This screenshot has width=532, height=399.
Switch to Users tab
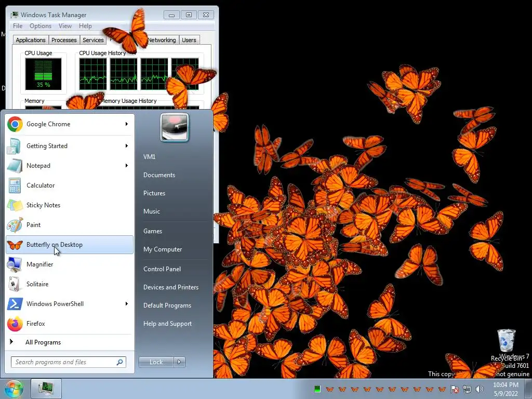[189, 40]
